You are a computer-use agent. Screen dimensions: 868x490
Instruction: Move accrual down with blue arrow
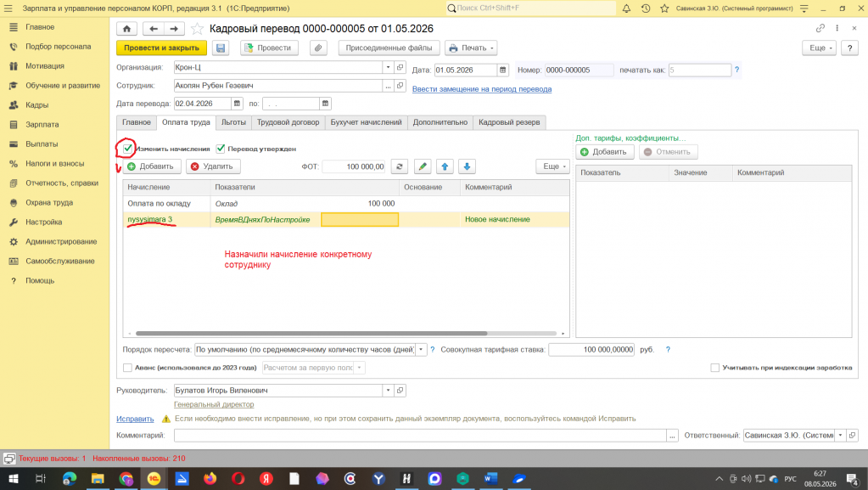[x=467, y=166]
